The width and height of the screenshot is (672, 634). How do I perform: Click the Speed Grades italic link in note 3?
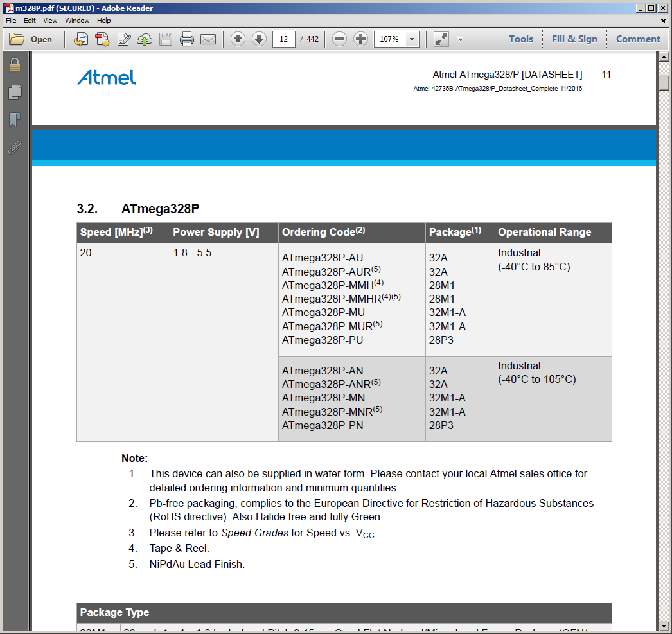tap(254, 533)
